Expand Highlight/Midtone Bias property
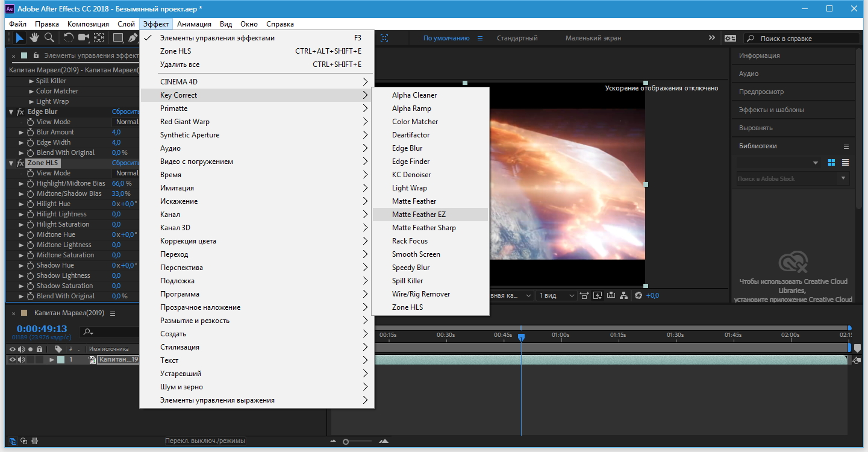This screenshot has height=452, width=868. click(22, 184)
